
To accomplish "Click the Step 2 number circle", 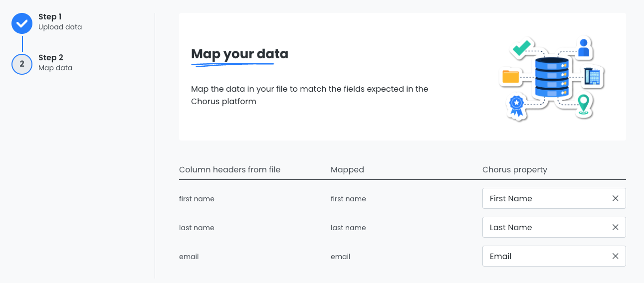I will point(22,64).
